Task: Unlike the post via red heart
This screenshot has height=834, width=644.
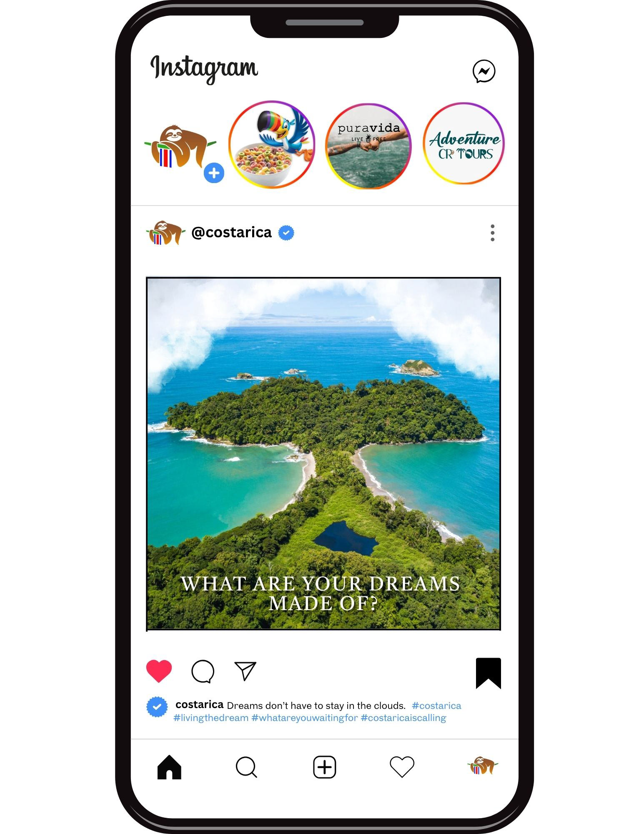Action: (159, 671)
